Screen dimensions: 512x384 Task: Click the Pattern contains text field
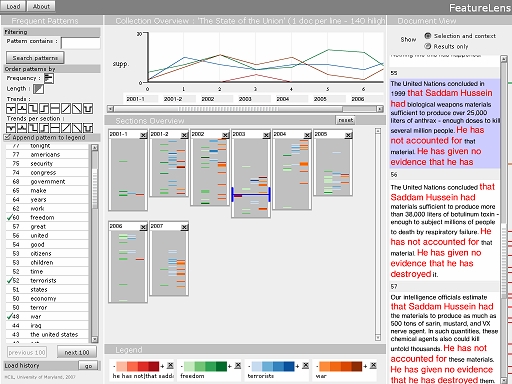pos(81,43)
